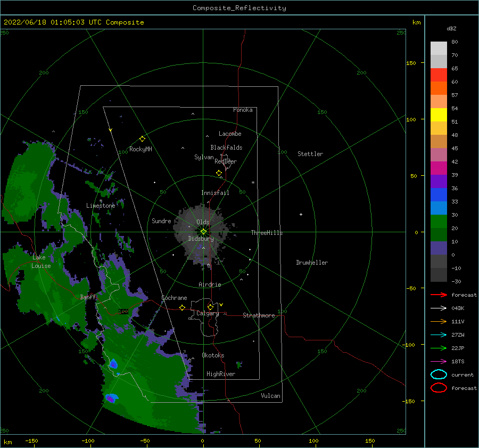Click the Calgary city label
479x448 pixels.
(208, 313)
